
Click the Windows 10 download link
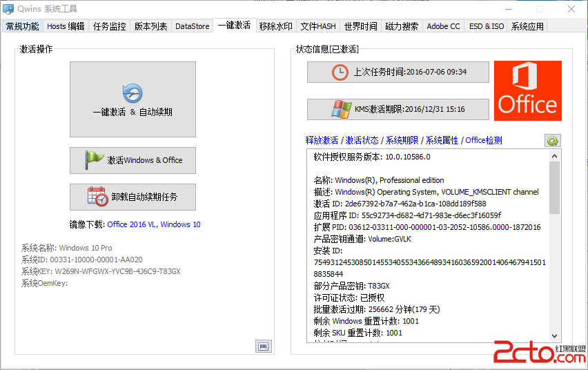pyautogui.click(x=180, y=224)
